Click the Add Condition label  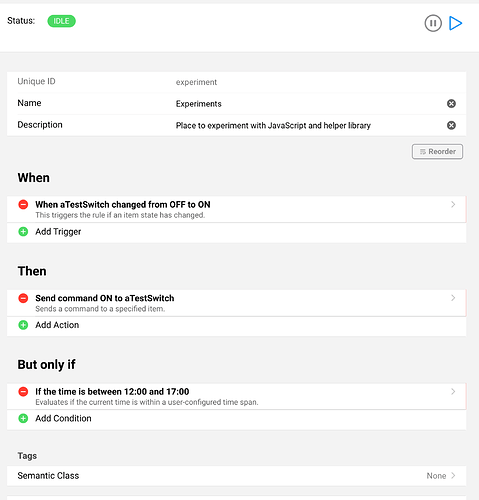coord(63,418)
